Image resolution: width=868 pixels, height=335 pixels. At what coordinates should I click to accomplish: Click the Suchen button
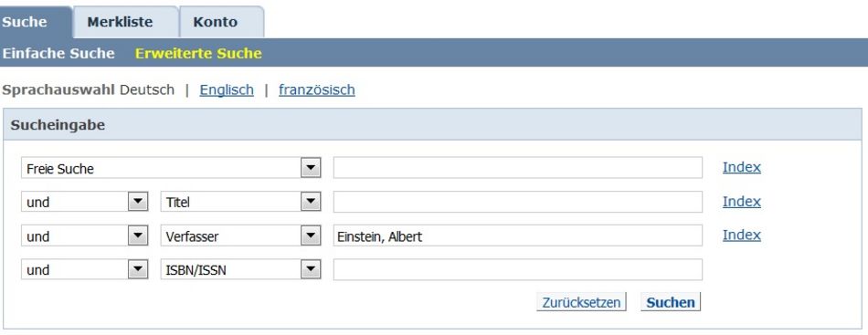pyautogui.click(x=671, y=302)
